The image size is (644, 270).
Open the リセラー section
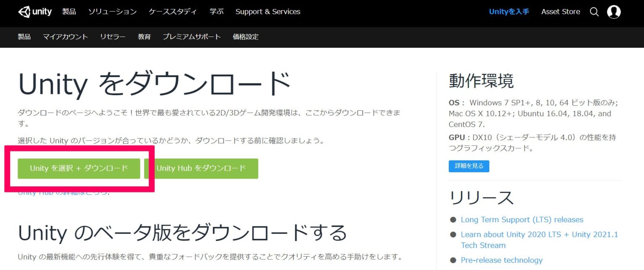[x=112, y=37]
